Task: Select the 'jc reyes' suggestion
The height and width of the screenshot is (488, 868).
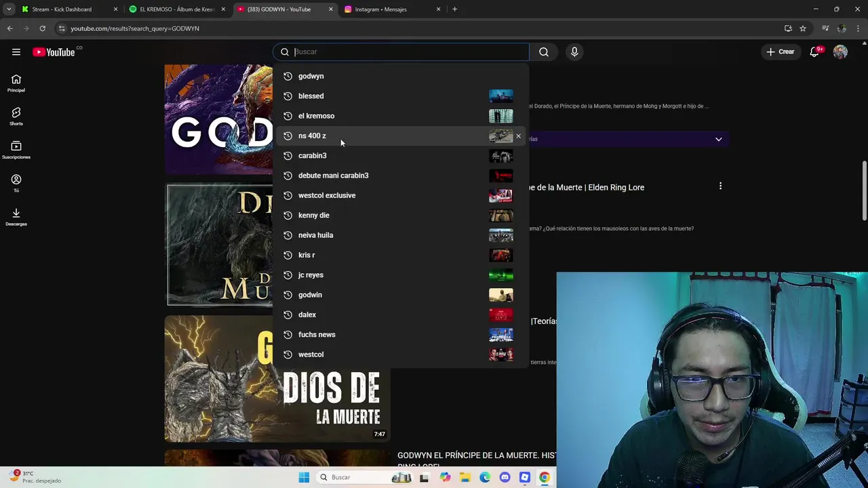Action: [x=401, y=275]
